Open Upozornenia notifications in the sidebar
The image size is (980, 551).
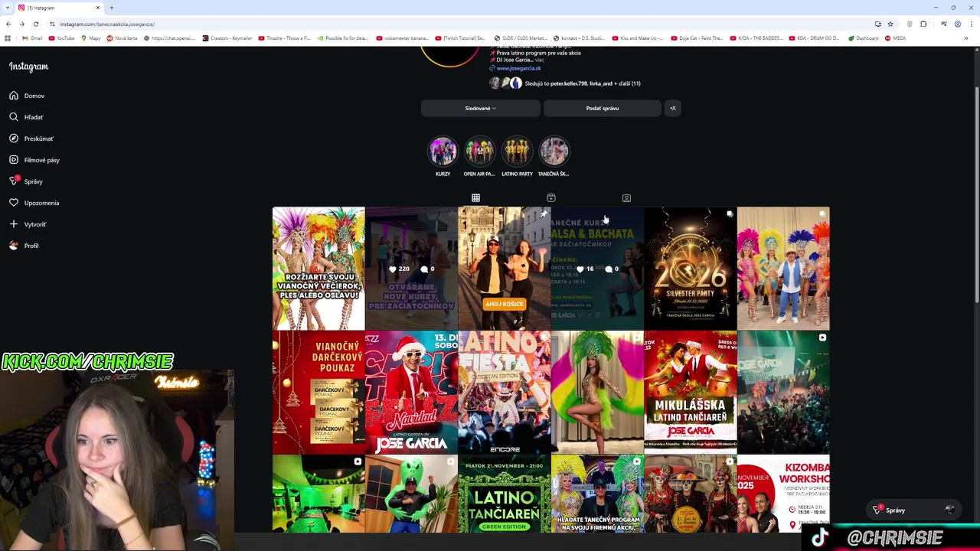34,203
